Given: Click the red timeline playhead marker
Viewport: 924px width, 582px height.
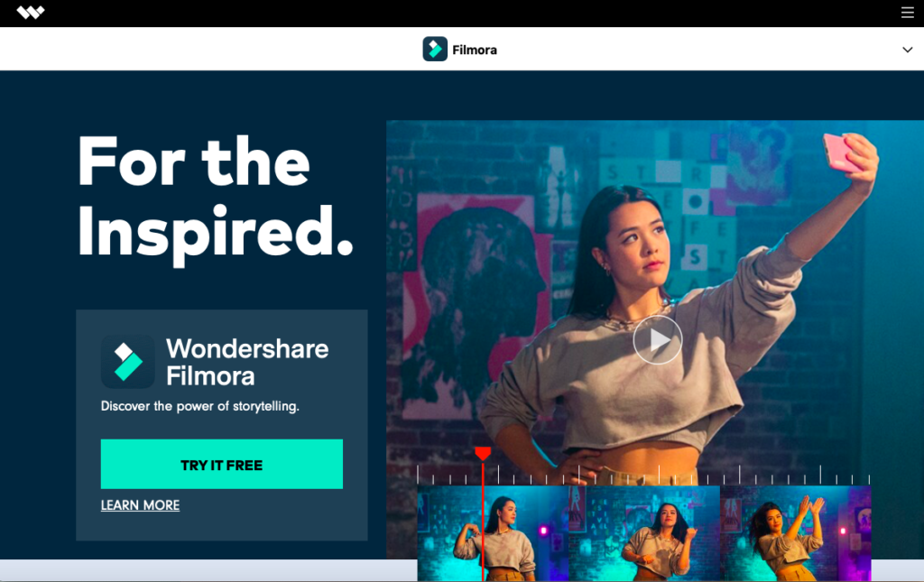Looking at the screenshot, I should pyautogui.click(x=483, y=453).
